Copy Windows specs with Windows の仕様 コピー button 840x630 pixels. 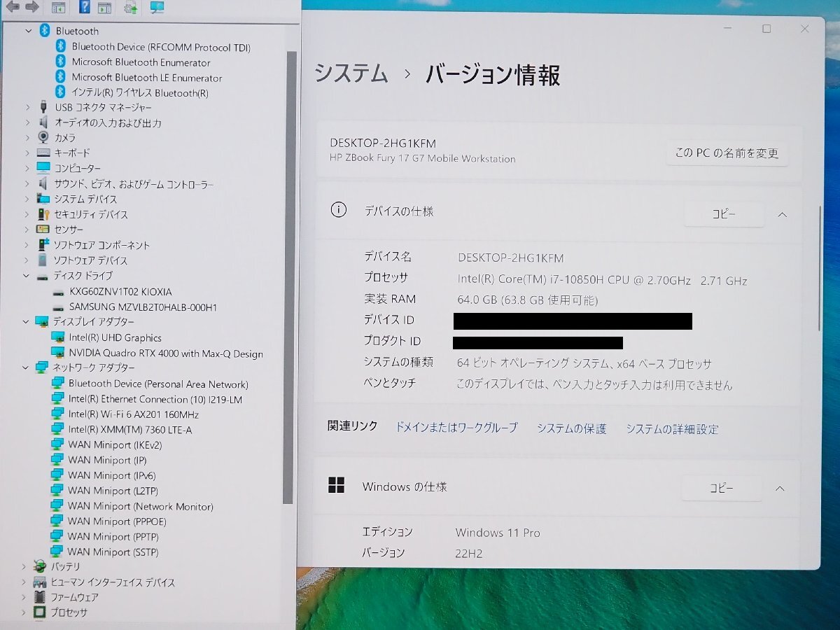coord(722,488)
